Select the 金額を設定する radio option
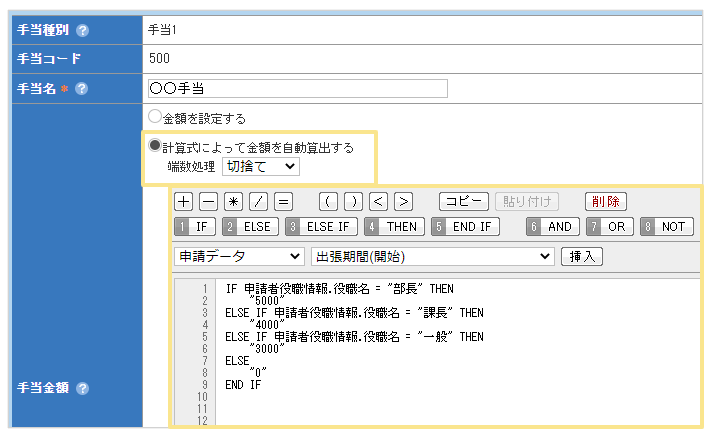Screen dimensions: 714x446 [155, 117]
